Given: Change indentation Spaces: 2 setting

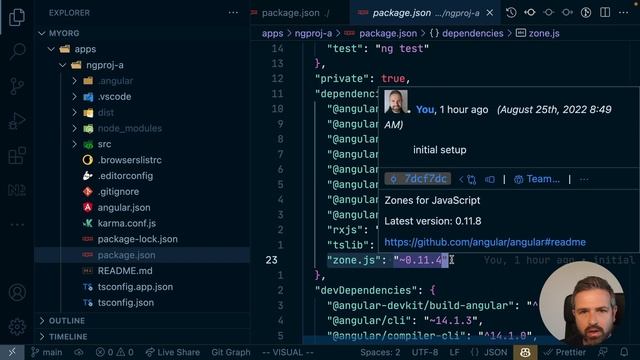Looking at the screenshot, I should click(x=380, y=352).
